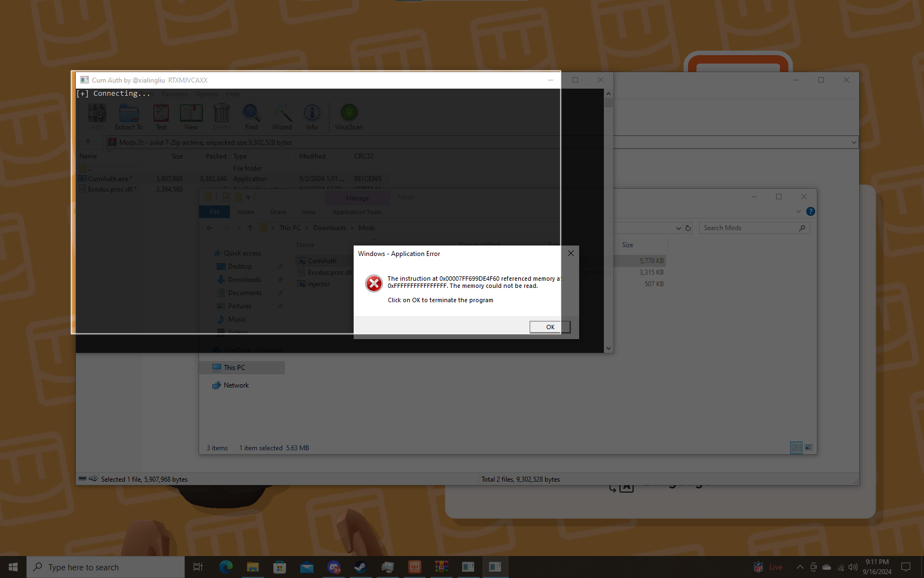Select Downloads in Explorer sidebar
This screenshot has width=924, height=578.
pos(244,280)
